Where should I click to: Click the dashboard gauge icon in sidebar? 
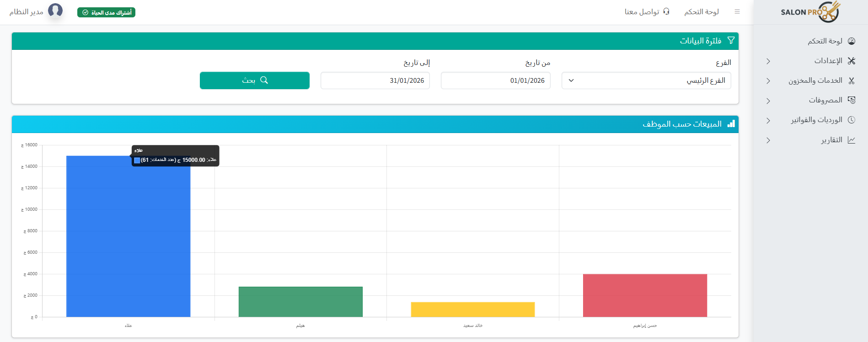852,41
